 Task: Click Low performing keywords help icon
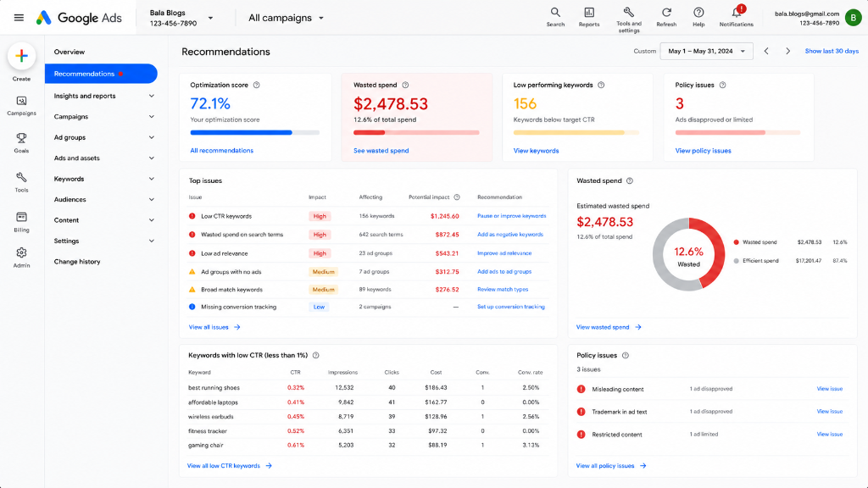(601, 86)
